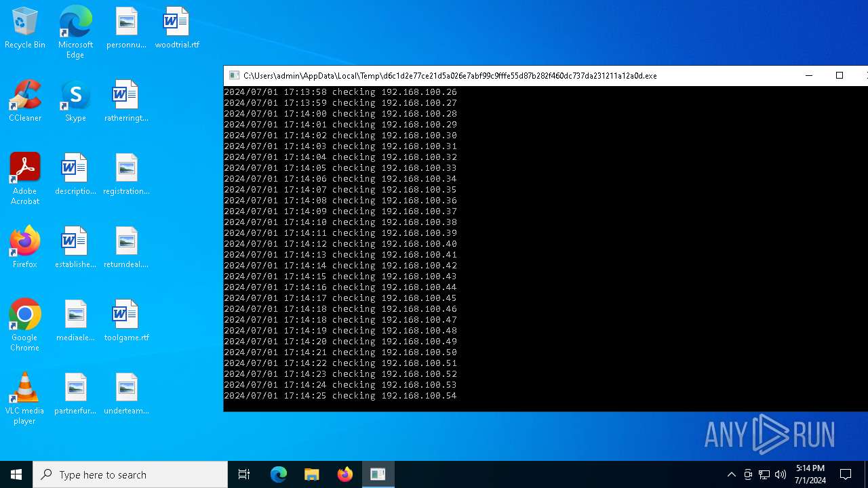Maximize the console window
Image resolution: width=868 pixels, height=488 pixels.
(x=840, y=76)
